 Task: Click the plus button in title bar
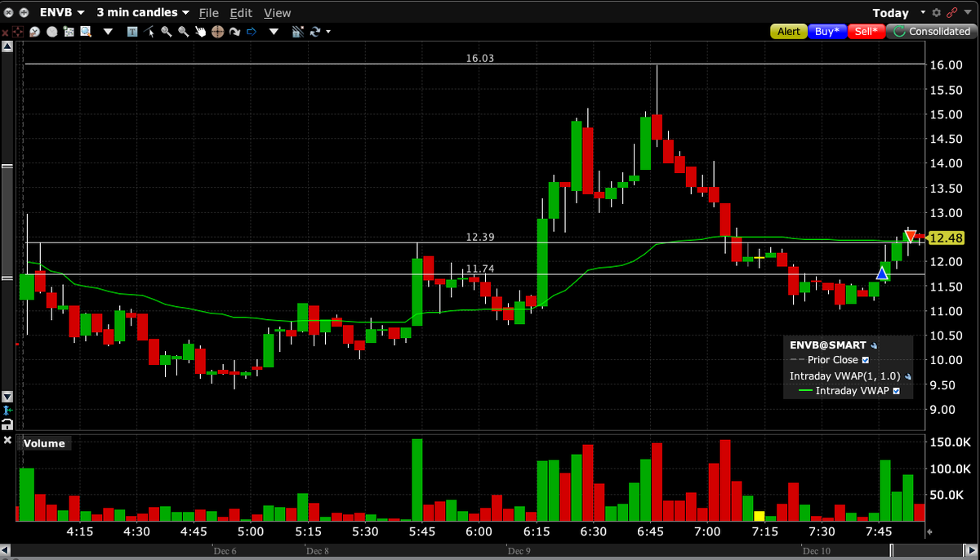point(24,12)
